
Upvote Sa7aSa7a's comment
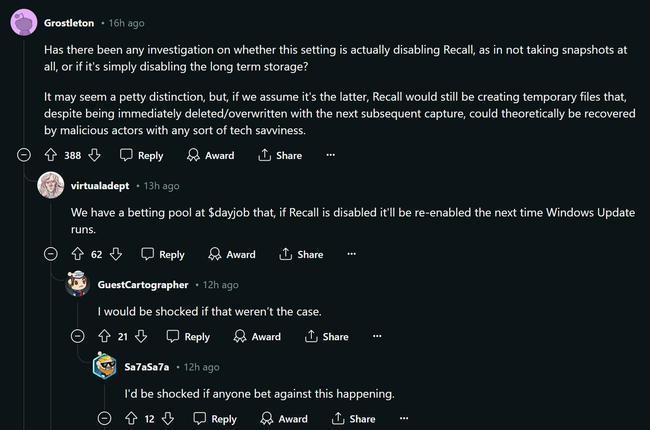click(x=131, y=419)
